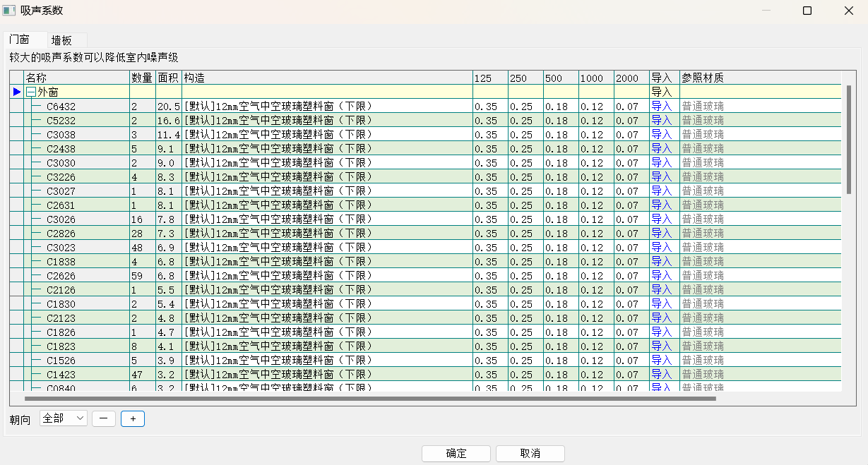Viewport: 868px width, 465px height.
Task: Click the 名称 column header
Action: tap(77, 78)
